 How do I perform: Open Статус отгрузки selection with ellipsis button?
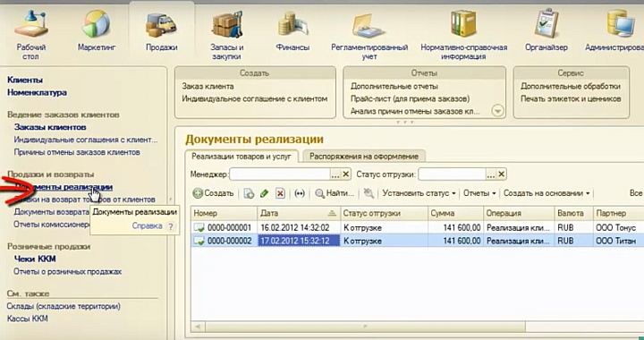click(x=491, y=174)
